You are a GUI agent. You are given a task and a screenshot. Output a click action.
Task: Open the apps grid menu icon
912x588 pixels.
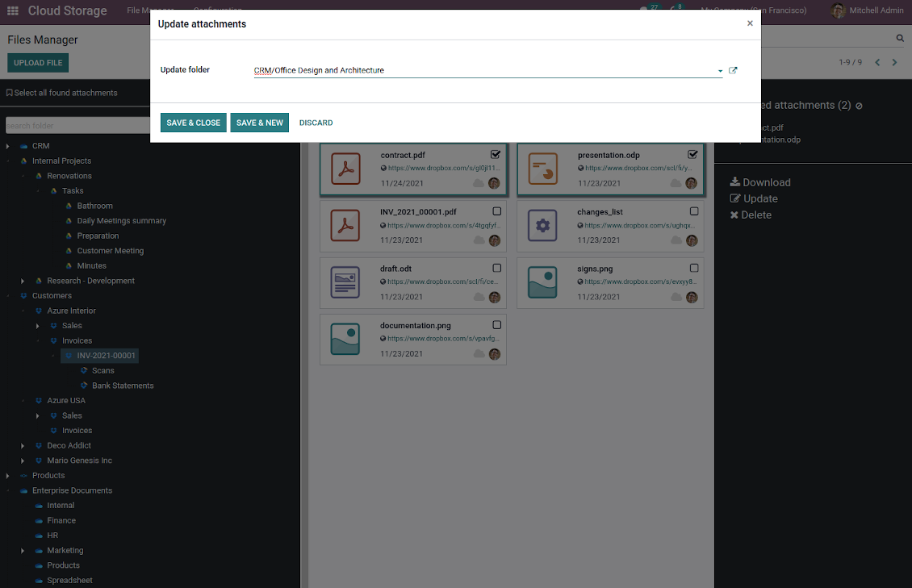coord(13,11)
